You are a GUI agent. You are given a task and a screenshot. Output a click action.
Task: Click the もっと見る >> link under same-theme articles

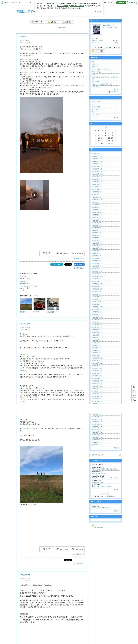(x=24, y=291)
